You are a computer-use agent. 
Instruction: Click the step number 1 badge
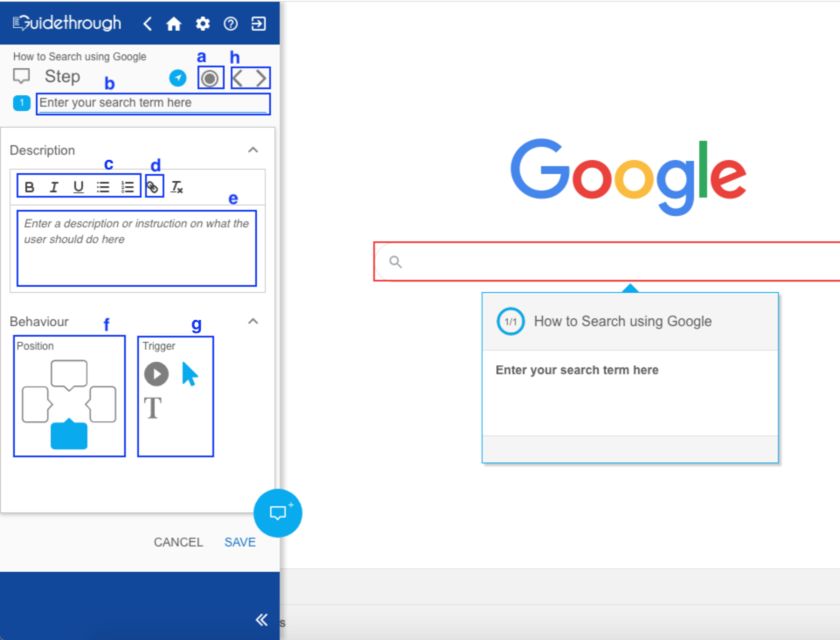click(x=22, y=102)
